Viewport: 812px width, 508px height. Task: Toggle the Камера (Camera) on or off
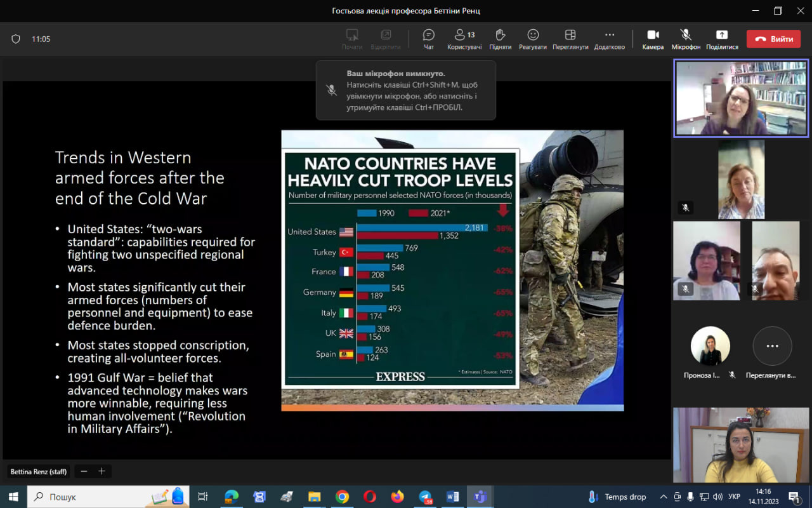pos(653,39)
